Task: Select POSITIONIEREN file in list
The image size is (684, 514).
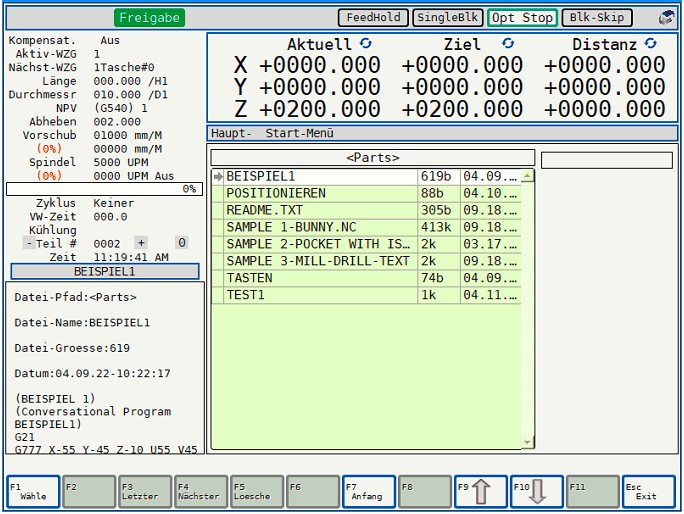Action: [366, 193]
